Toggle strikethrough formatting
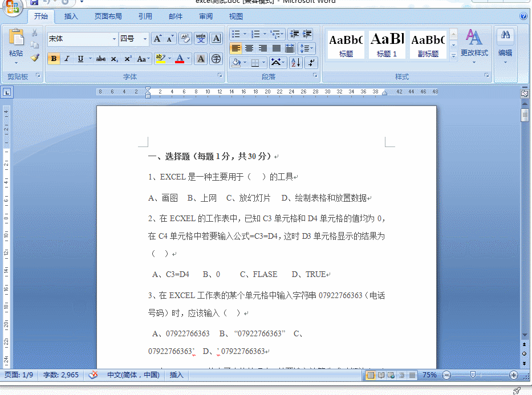 [101, 59]
